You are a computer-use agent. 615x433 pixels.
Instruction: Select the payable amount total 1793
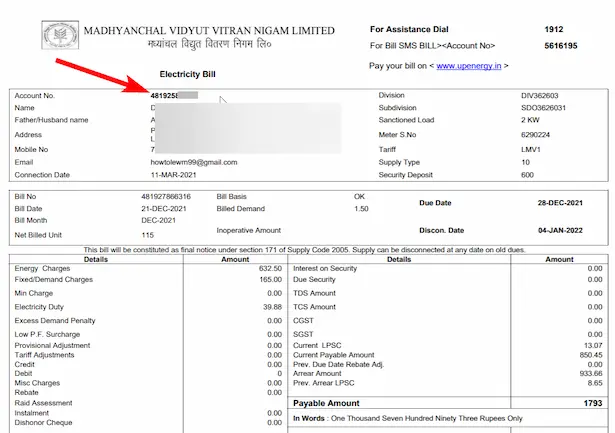(x=593, y=403)
